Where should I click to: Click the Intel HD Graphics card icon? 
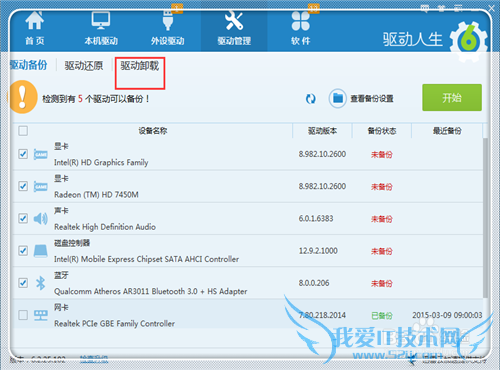tap(41, 154)
